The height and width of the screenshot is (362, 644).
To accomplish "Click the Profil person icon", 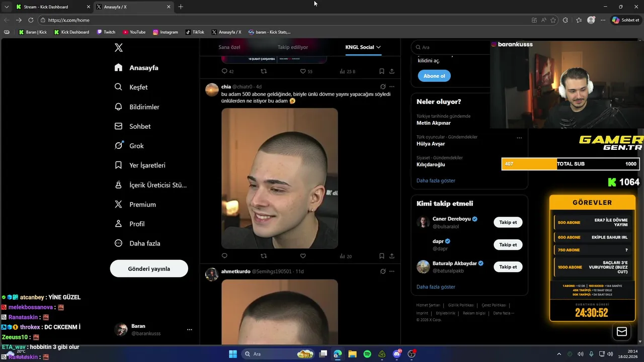I will coord(118,224).
